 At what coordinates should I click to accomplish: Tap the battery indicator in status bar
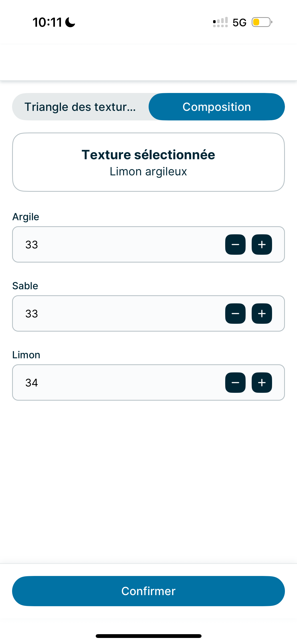click(x=262, y=22)
